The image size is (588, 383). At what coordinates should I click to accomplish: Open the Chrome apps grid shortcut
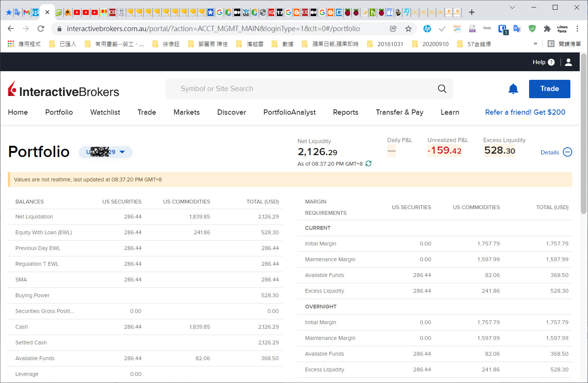point(11,44)
